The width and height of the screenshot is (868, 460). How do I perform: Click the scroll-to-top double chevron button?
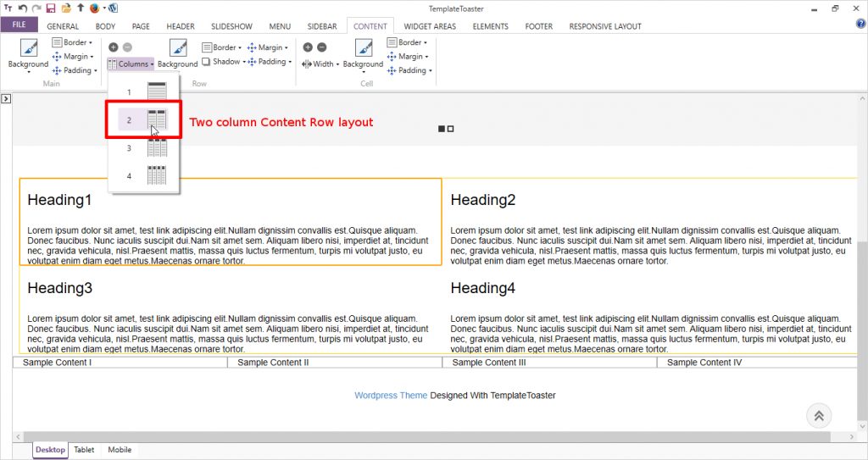pos(819,415)
